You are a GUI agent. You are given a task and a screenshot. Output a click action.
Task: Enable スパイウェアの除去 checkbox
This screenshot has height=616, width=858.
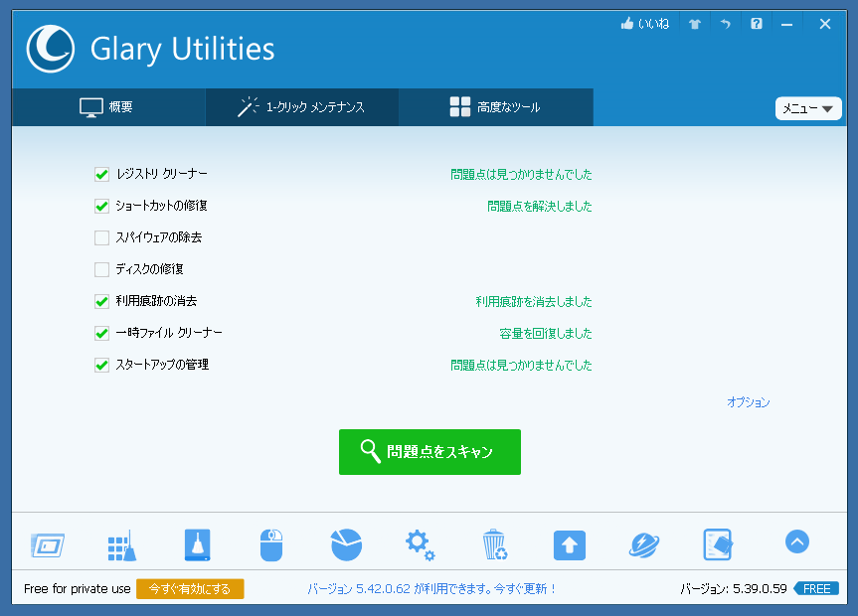tap(101, 238)
